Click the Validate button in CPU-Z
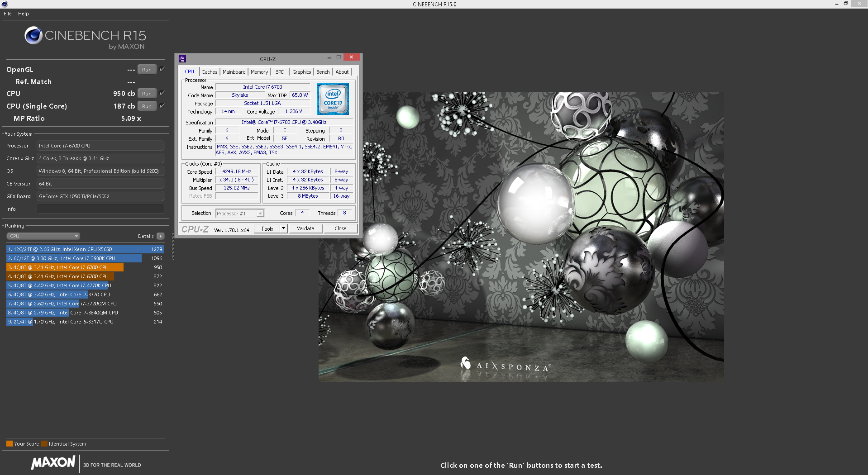Viewport: 868px width, 475px height. pyautogui.click(x=305, y=228)
